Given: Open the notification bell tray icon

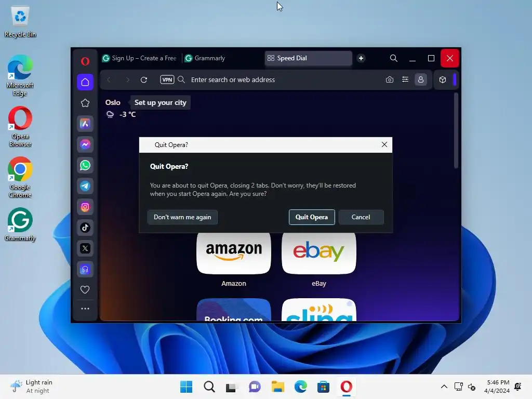Looking at the screenshot, I should 518,387.
